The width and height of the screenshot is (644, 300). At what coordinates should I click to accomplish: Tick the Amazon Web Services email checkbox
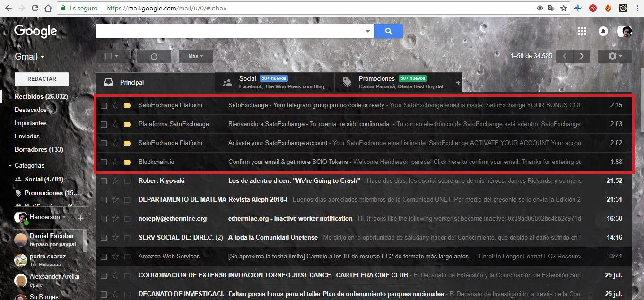104,257
